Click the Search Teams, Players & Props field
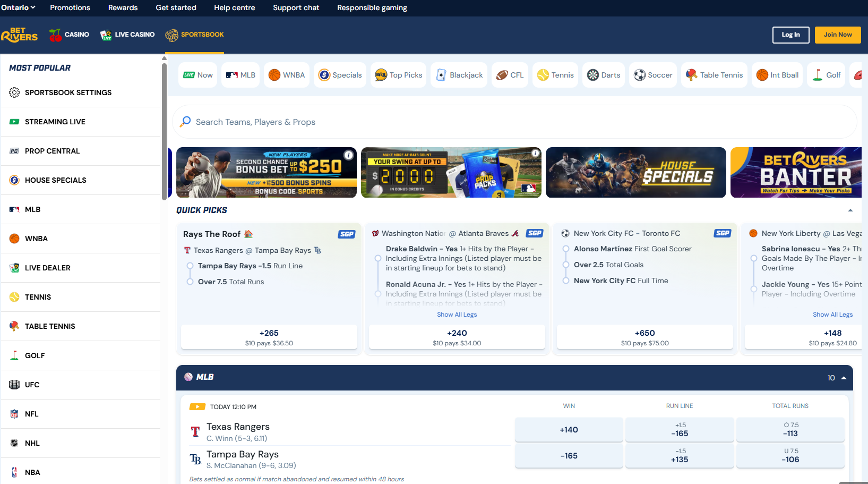Viewport: 868px width, 484px height. 514,122
